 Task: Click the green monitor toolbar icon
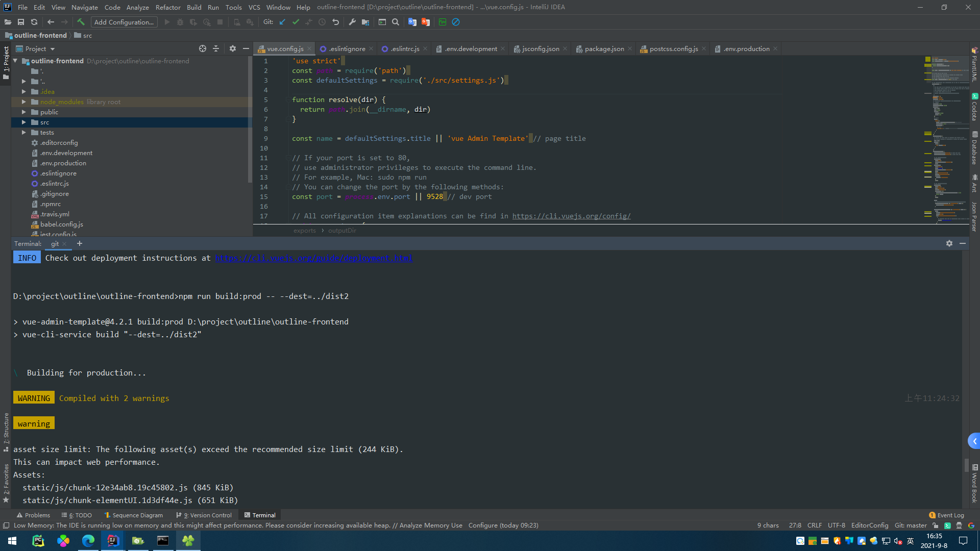443,22
